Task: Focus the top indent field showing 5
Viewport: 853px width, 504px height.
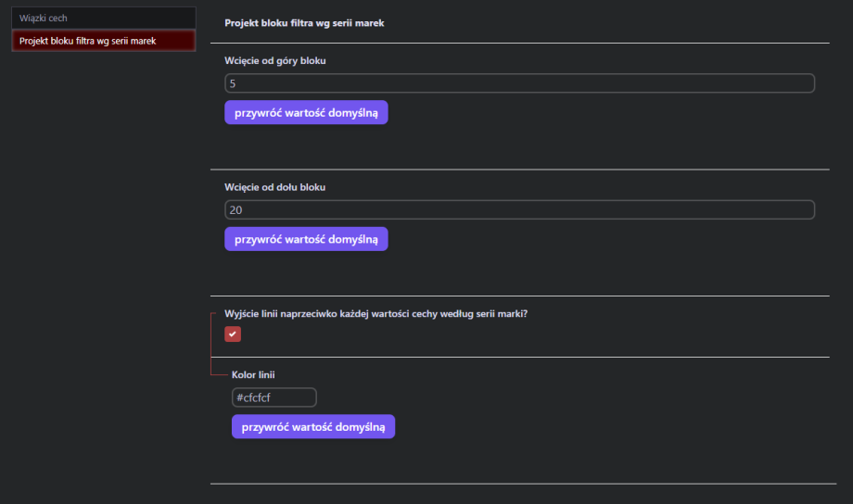Action: tap(519, 83)
